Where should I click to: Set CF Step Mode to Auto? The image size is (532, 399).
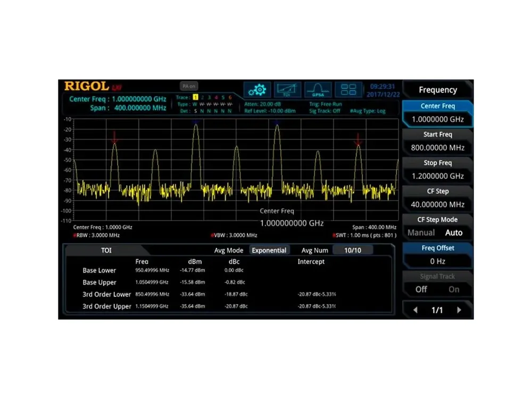(x=454, y=233)
